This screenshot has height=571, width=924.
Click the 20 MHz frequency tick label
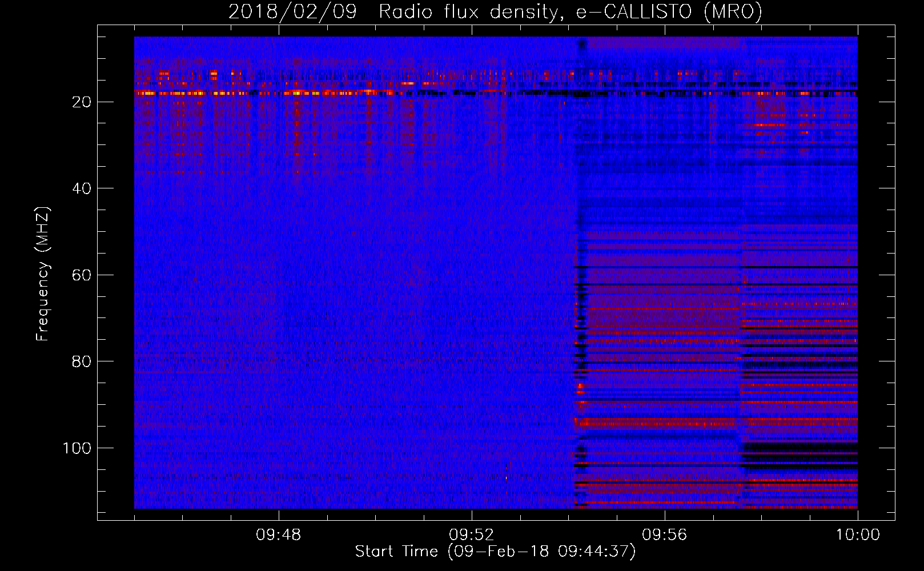point(82,102)
